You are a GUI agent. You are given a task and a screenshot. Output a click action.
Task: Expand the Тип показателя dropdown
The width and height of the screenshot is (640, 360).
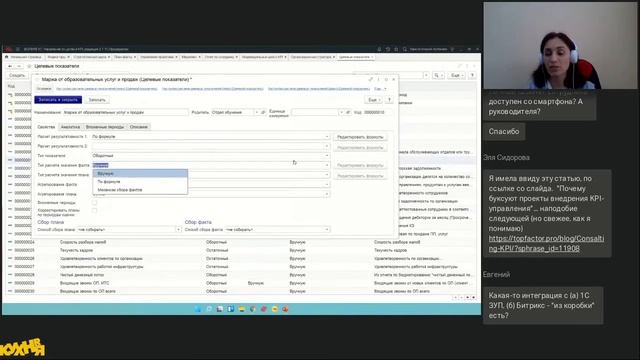327,156
